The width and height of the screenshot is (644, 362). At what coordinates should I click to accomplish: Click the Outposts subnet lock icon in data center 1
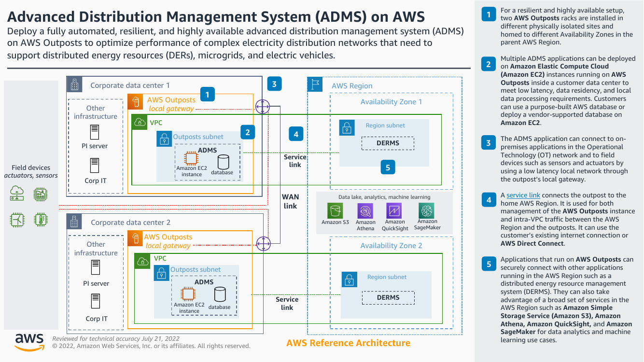(164, 139)
